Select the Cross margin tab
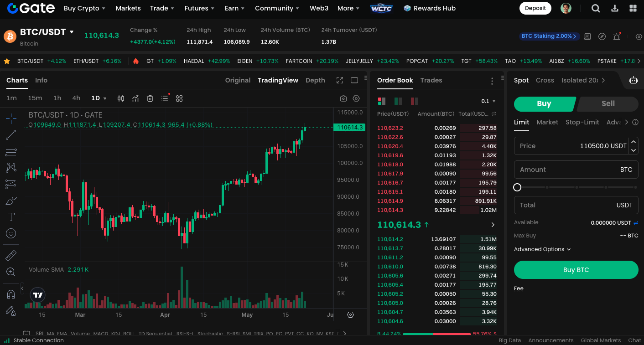Viewport: 644px width, 345px height. point(545,80)
